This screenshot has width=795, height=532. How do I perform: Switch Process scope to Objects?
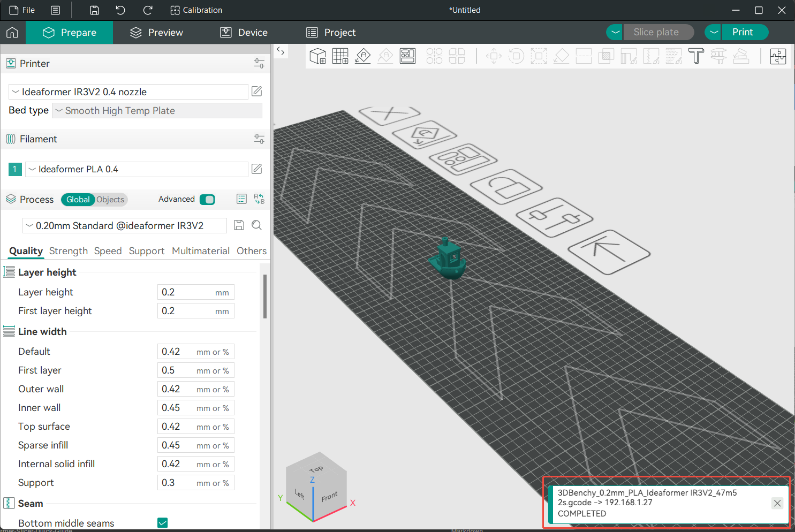[x=110, y=200]
